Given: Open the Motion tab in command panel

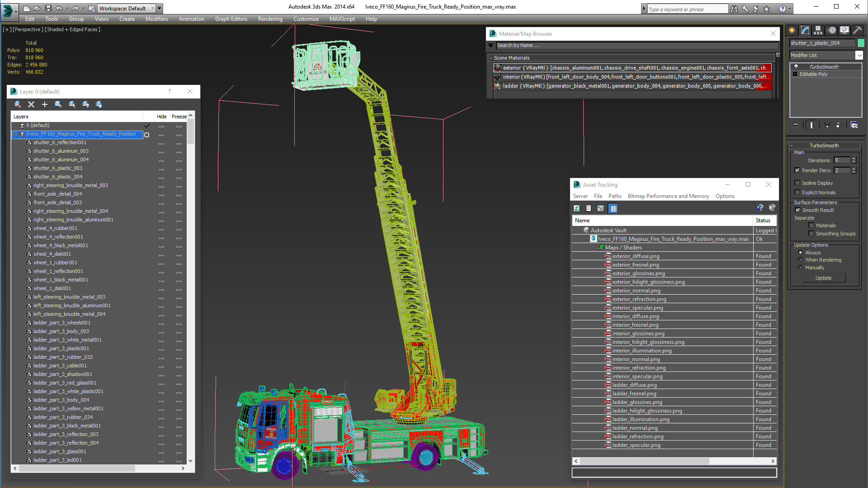Looking at the screenshot, I should pos(832,30).
